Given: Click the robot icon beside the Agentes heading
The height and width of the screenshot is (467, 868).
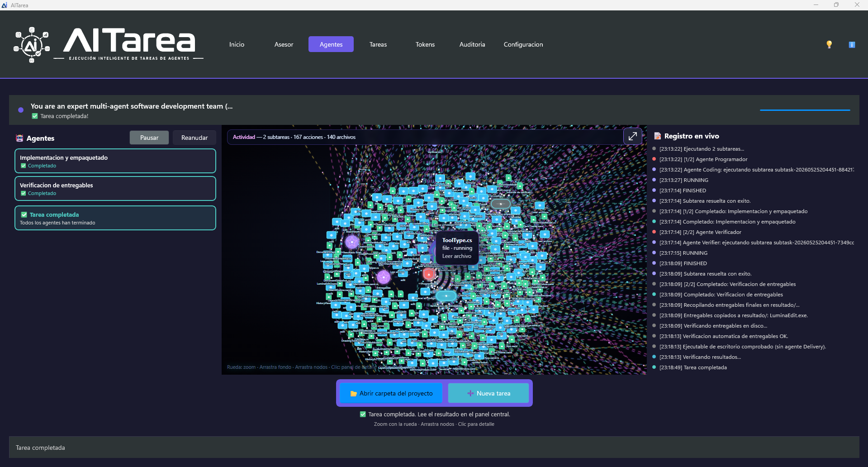Looking at the screenshot, I should (x=19, y=138).
